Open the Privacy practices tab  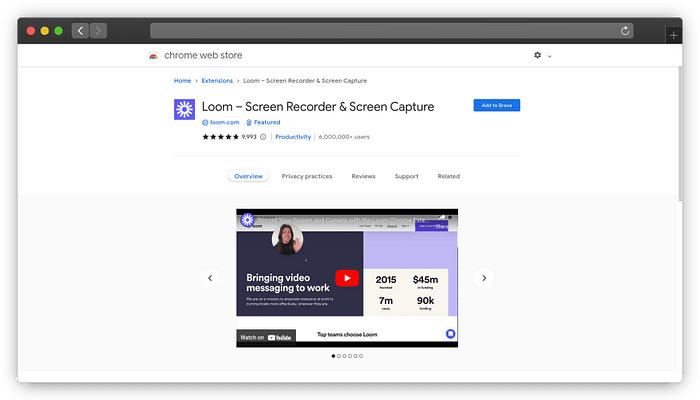(x=307, y=176)
